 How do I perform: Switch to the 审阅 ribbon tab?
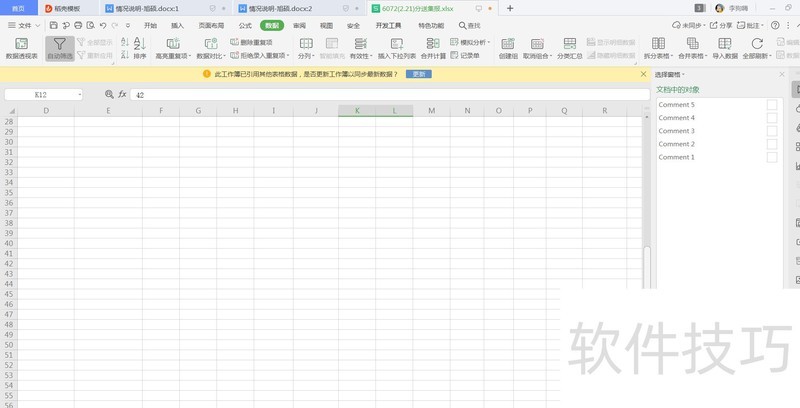tap(299, 25)
